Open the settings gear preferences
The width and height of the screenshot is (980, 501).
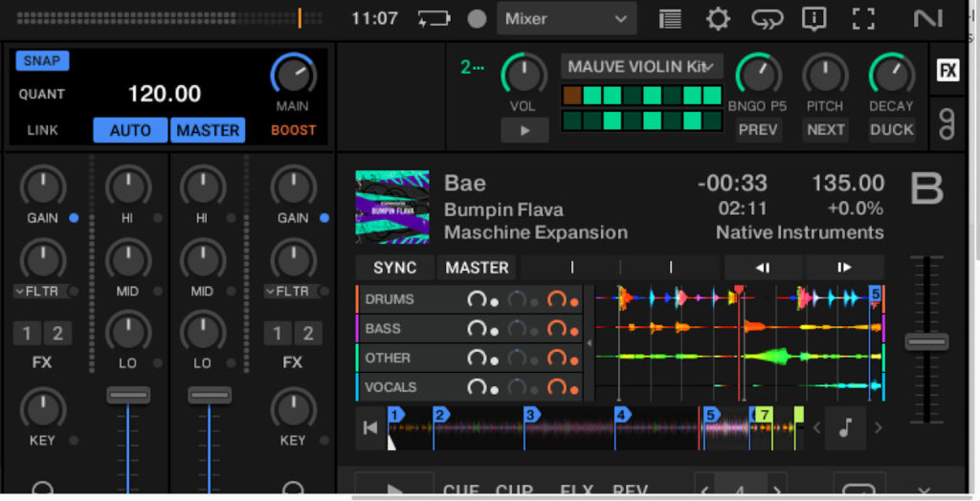[718, 18]
